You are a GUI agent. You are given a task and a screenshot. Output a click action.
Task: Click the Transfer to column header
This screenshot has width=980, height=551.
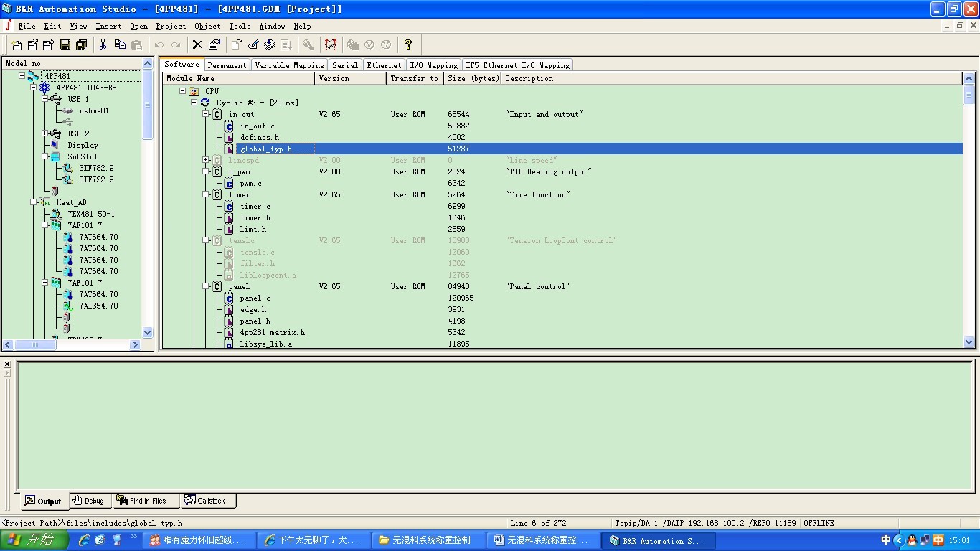click(x=415, y=78)
